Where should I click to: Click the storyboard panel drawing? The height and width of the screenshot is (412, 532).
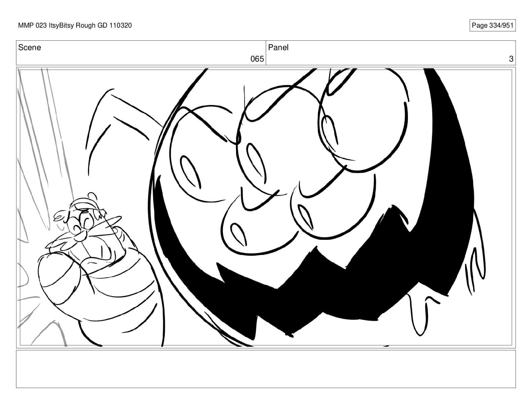(x=266, y=208)
